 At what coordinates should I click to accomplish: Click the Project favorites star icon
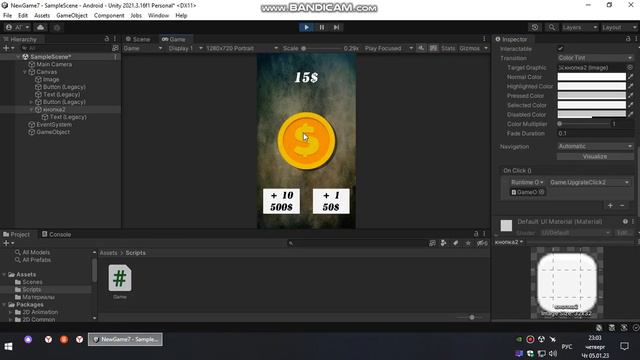[468, 243]
